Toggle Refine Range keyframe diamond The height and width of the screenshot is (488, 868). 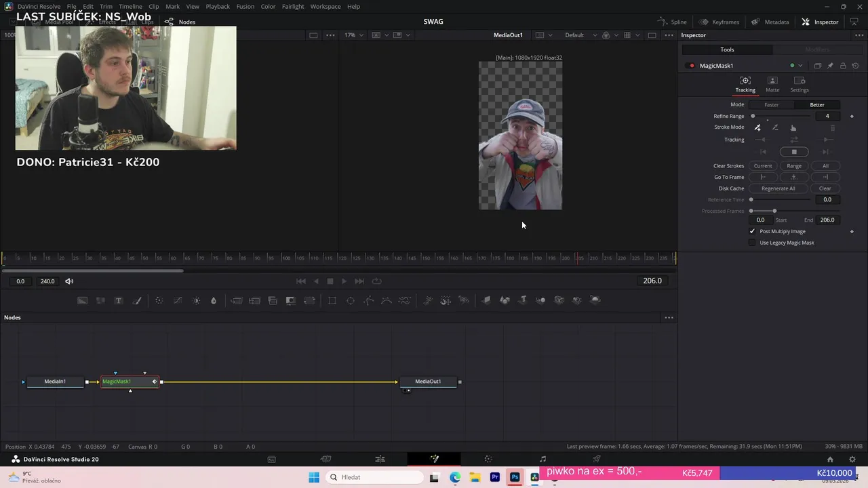[x=852, y=116]
